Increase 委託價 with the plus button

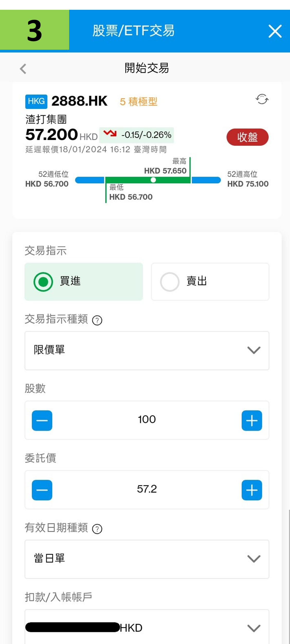(252, 490)
